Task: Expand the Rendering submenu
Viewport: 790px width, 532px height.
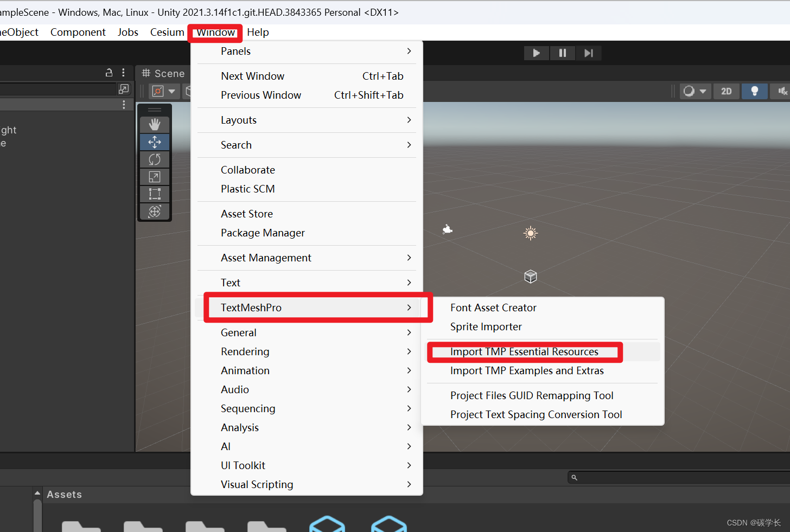Action: pyautogui.click(x=307, y=351)
